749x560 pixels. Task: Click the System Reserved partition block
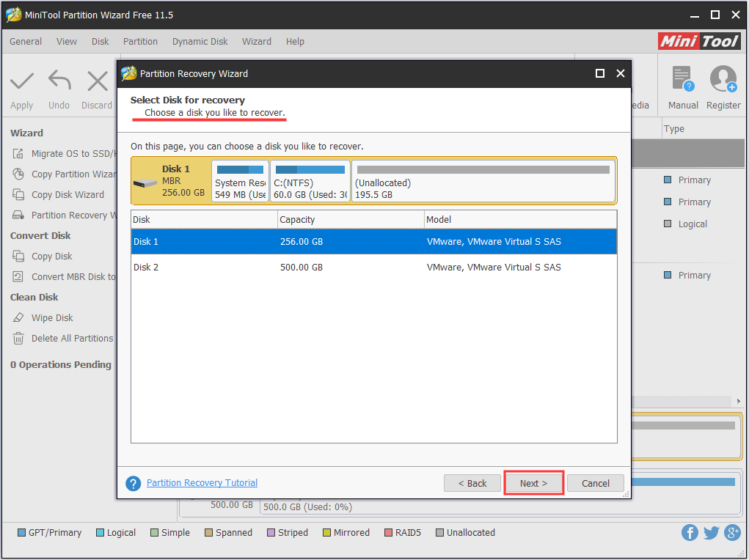(x=241, y=182)
